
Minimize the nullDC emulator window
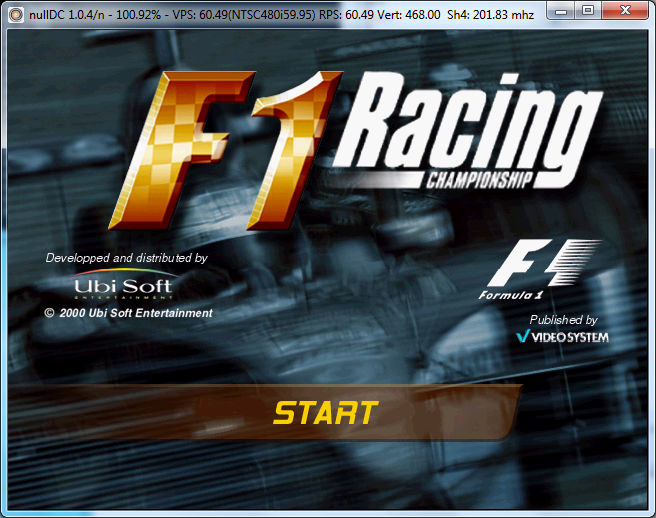(561, 11)
